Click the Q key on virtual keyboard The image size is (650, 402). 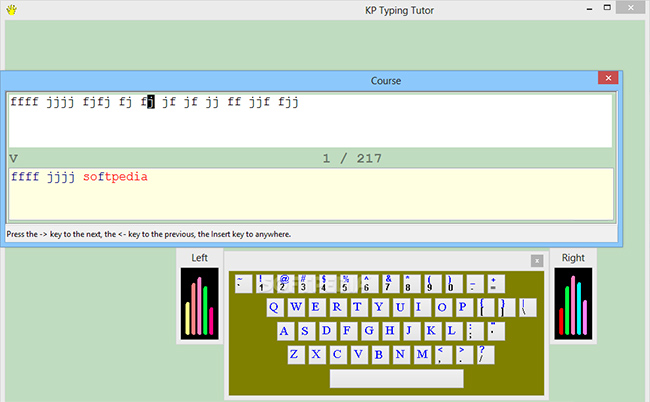(x=274, y=308)
